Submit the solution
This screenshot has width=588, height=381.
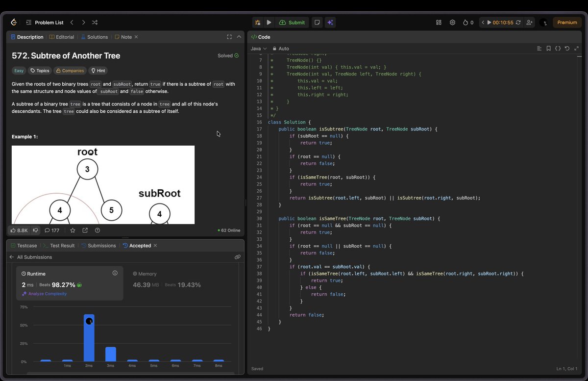(x=292, y=23)
